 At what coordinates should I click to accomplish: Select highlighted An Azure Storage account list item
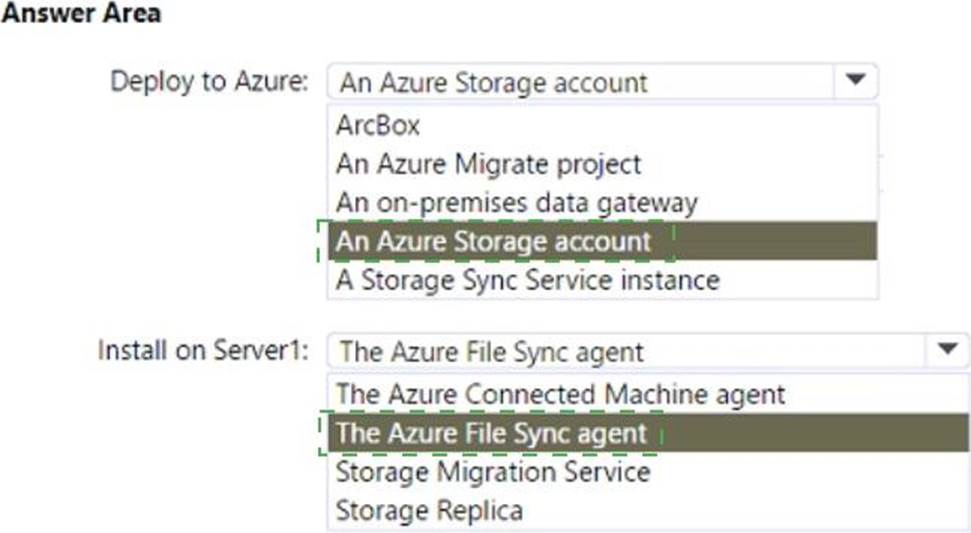point(494,241)
